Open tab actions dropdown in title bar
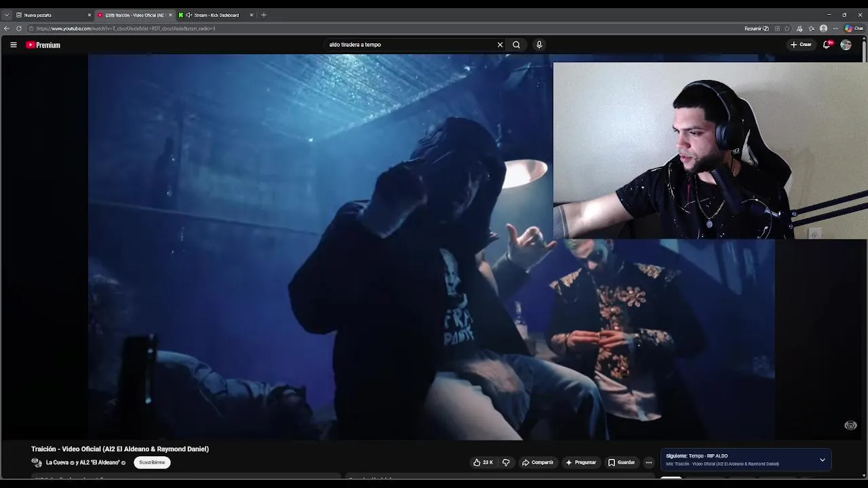This screenshot has height=488, width=868. pos(7,15)
